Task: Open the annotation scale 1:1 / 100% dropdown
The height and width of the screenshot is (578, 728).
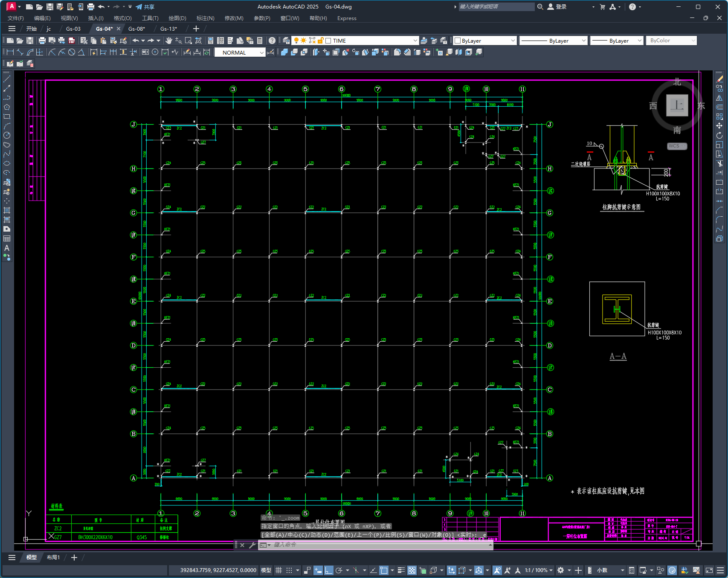Action: point(539,570)
